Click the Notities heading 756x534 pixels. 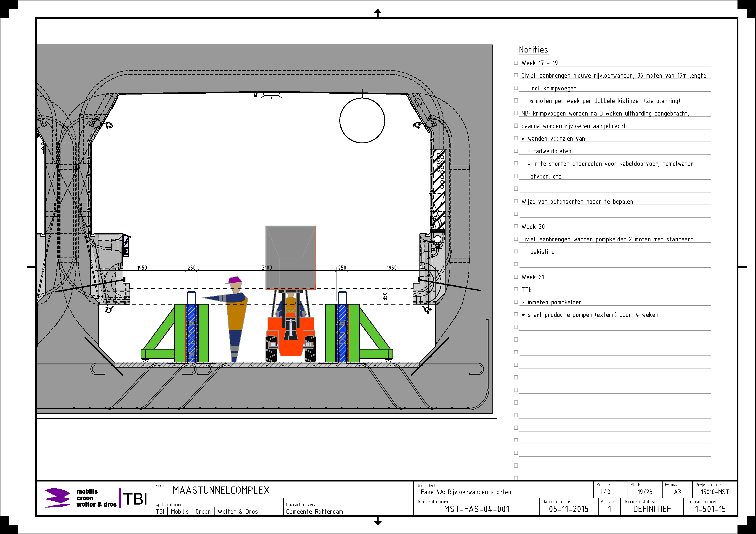[x=533, y=50]
